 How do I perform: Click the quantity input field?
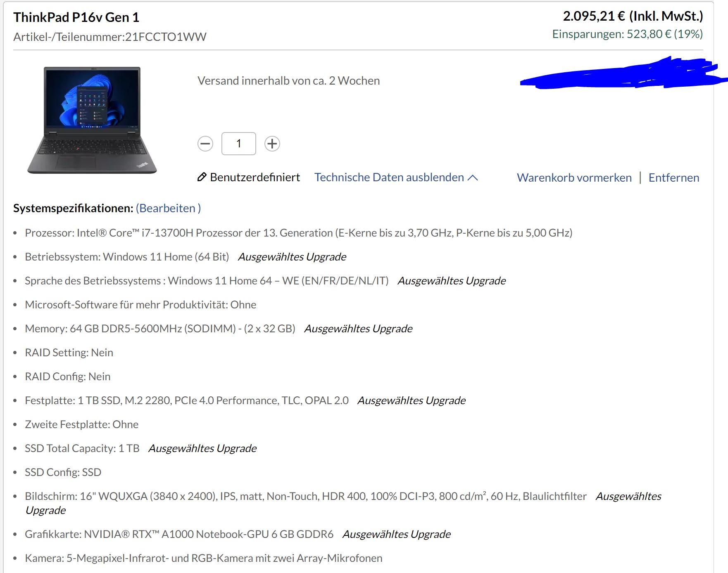pyautogui.click(x=239, y=144)
